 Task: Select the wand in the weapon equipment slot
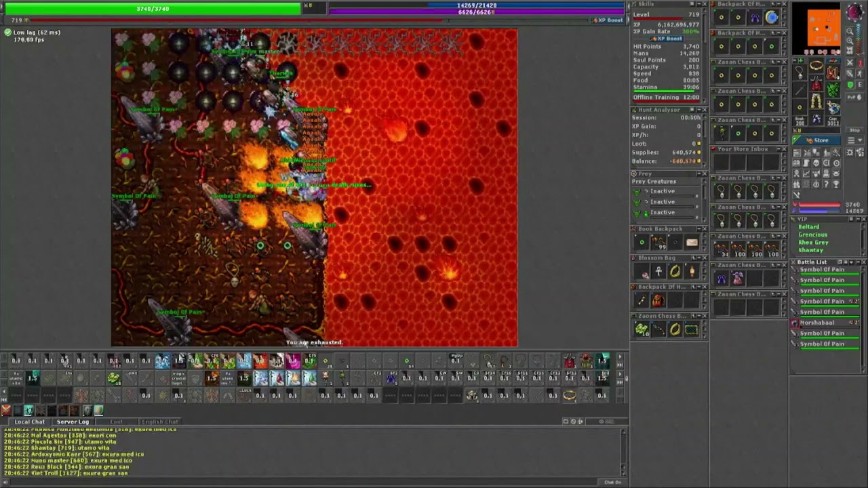[x=800, y=90]
